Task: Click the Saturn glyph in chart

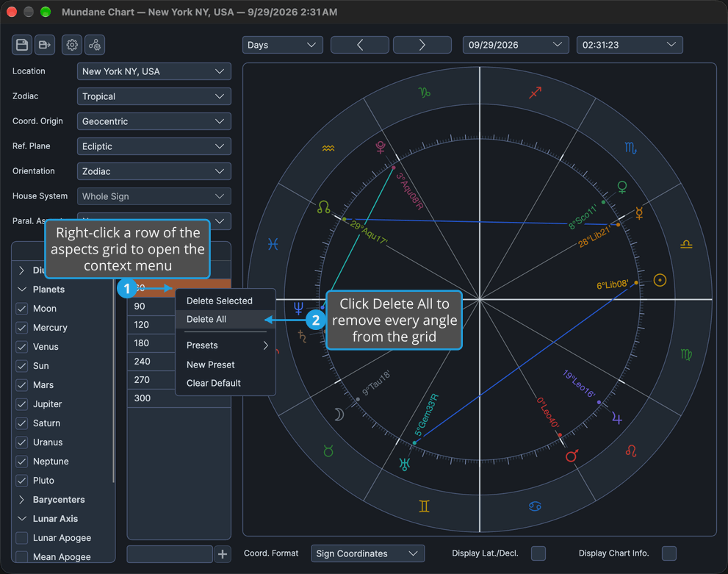Action: click(302, 336)
